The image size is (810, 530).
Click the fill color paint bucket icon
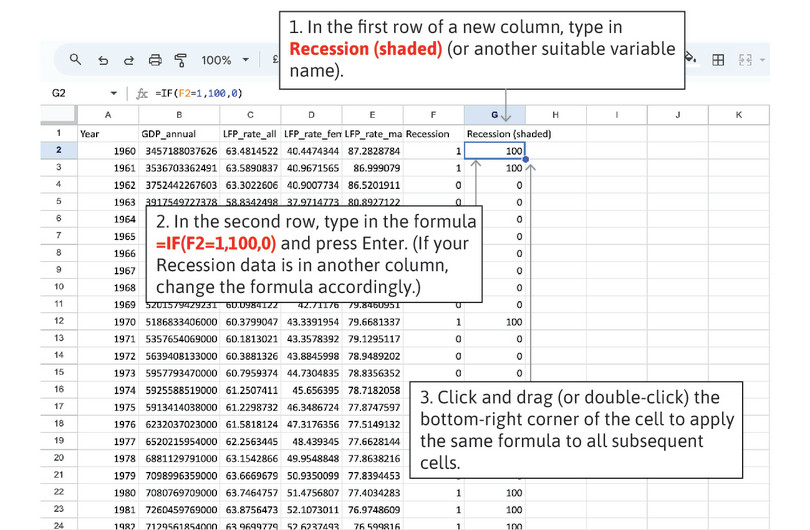point(690,59)
